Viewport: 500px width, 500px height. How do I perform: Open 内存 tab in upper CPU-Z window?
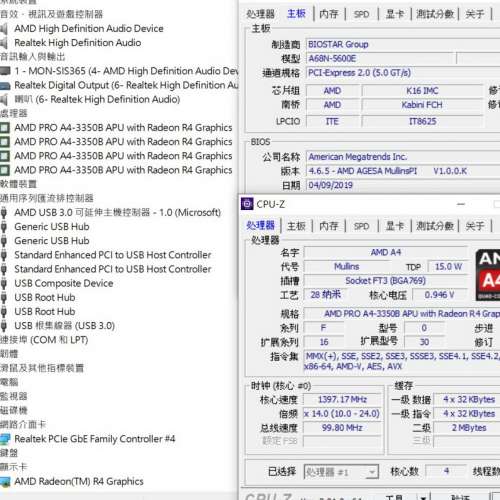(329, 14)
